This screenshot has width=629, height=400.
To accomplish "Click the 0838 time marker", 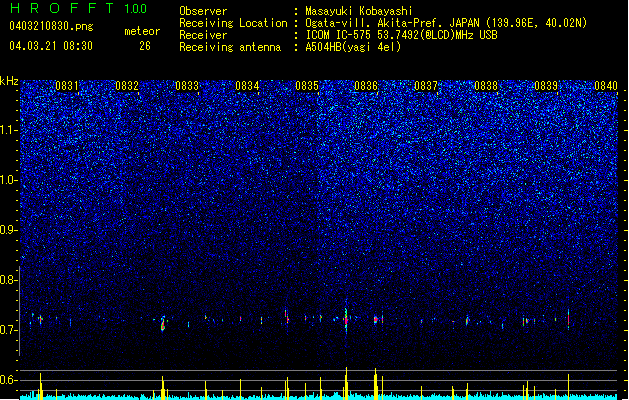I will pyautogui.click(x=486, y=86).
